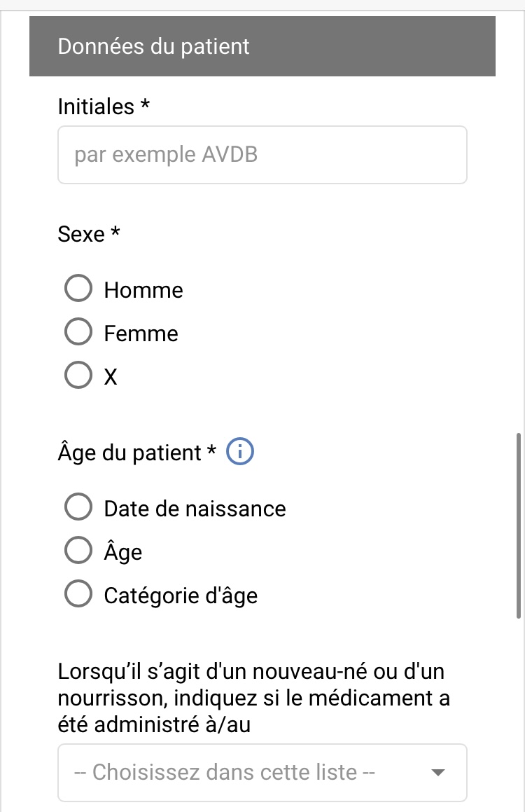Click the vertical page scrollbar thumb
The image size is (525, 812).
tap(519, 525)
